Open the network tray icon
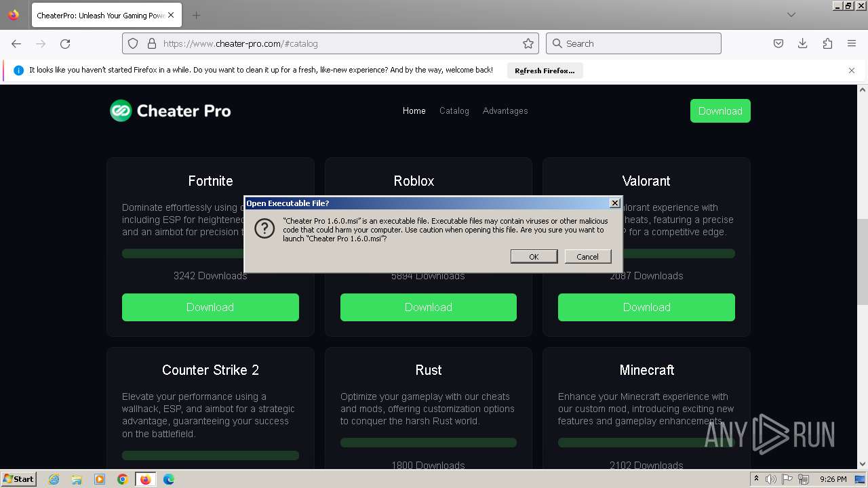868x488 pixels. pyautogui.click(x=804, y=479)
